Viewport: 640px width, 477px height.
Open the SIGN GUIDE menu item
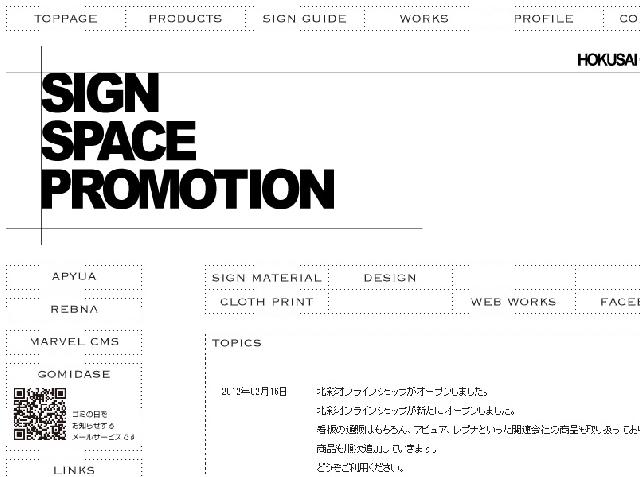[x=304, y=19]
